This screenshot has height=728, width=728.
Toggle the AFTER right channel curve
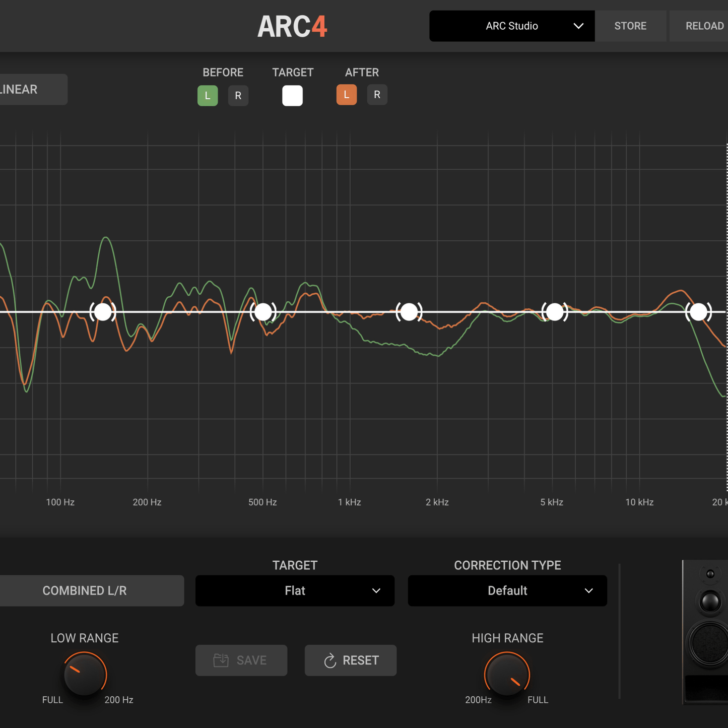coord(377,95)
